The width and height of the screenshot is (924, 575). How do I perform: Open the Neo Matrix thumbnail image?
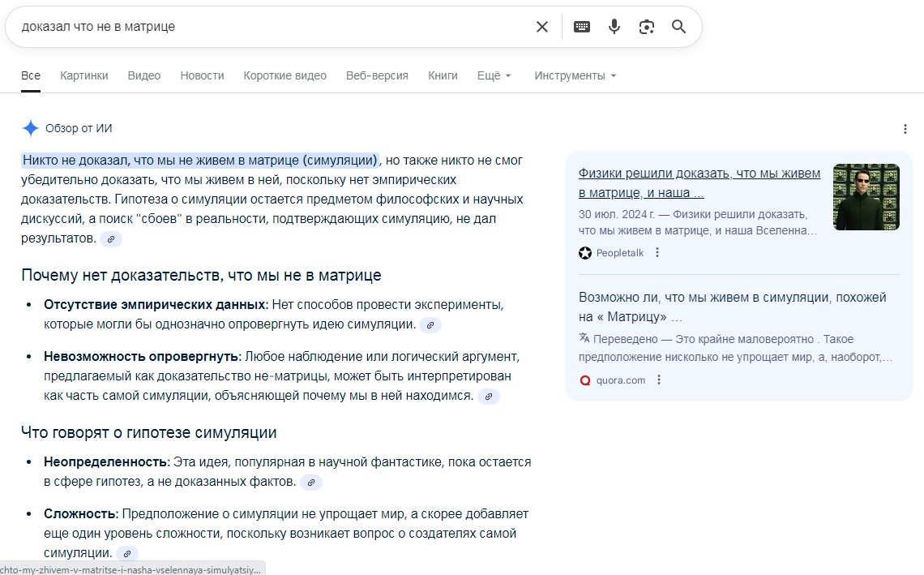click(x=866, y=197)
